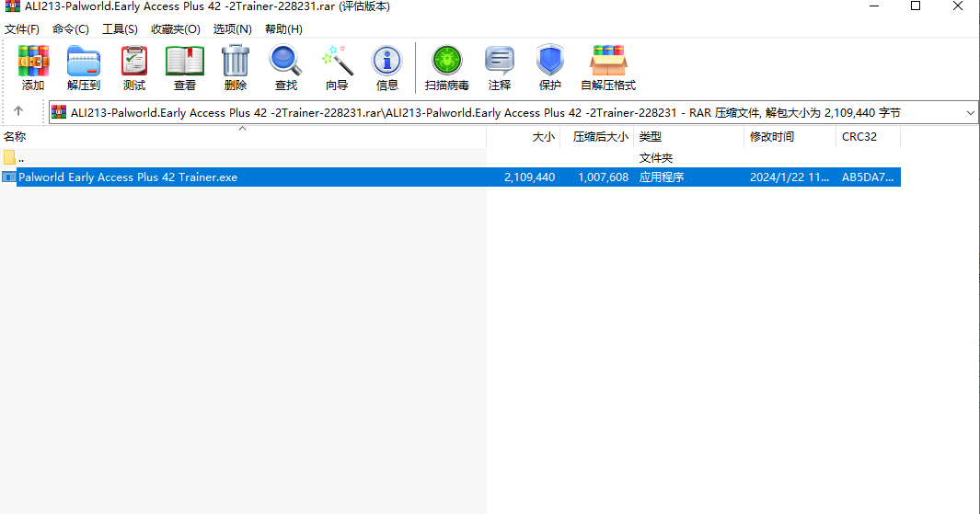Open the 文件(F) menu

click(22, 29)
